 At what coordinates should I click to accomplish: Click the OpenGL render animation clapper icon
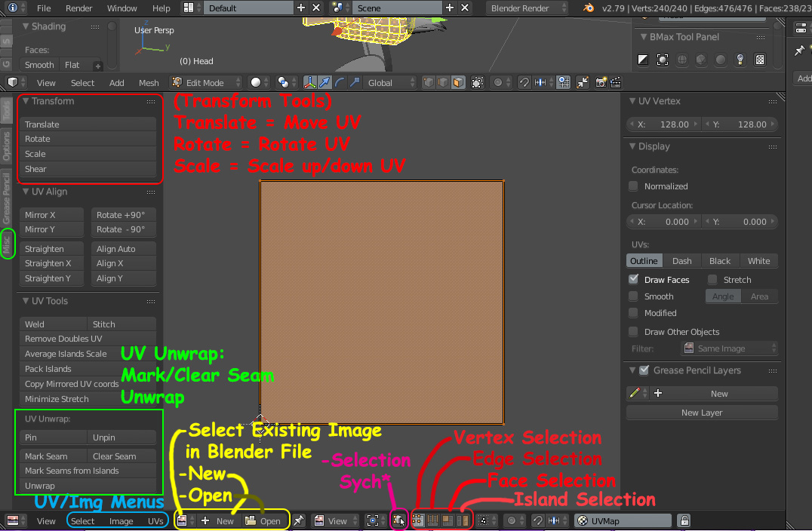click(x=616, y=82)
